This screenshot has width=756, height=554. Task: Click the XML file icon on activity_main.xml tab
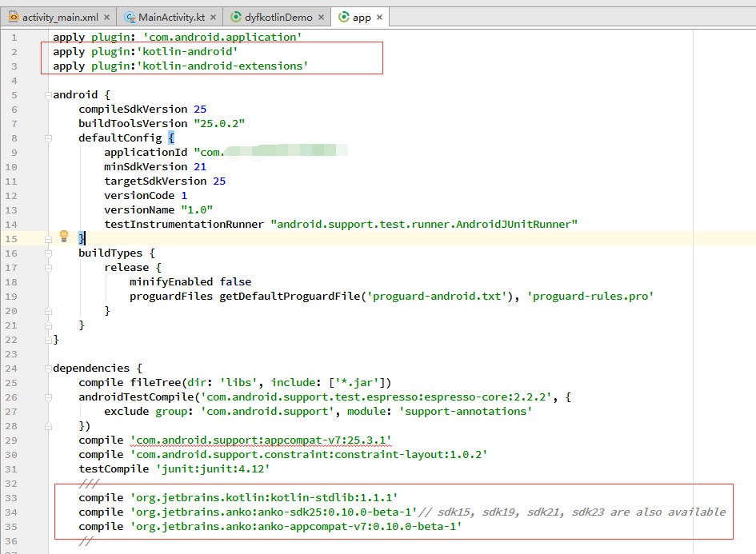tap(14, 18)
